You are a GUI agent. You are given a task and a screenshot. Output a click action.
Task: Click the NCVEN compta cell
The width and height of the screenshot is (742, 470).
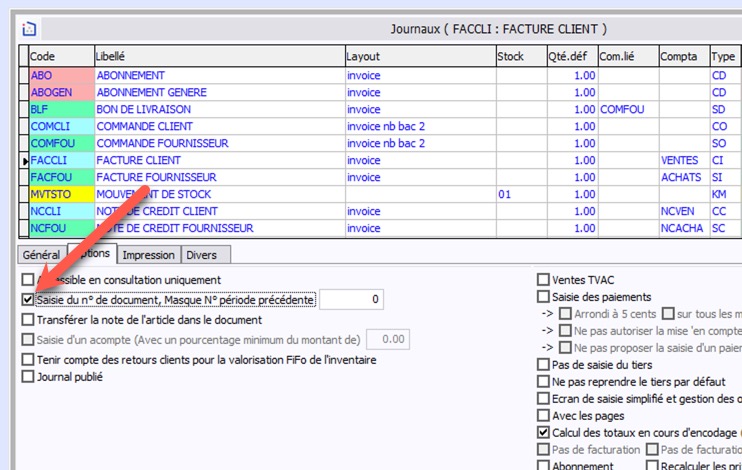tap(684, 211)
